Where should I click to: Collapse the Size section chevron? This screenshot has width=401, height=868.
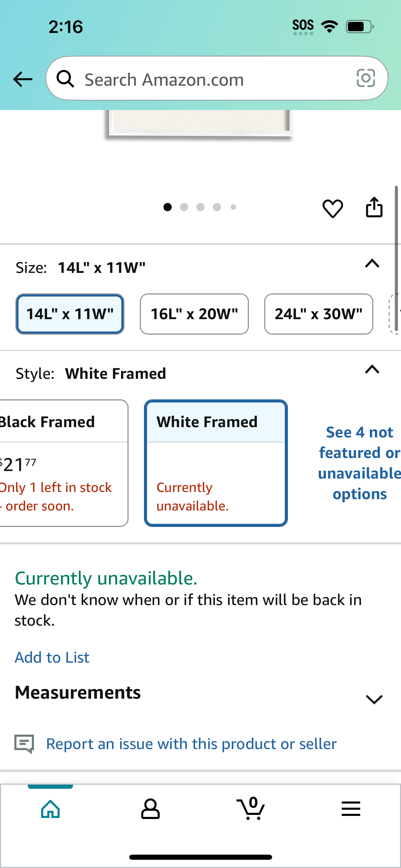tap(372, 264)
